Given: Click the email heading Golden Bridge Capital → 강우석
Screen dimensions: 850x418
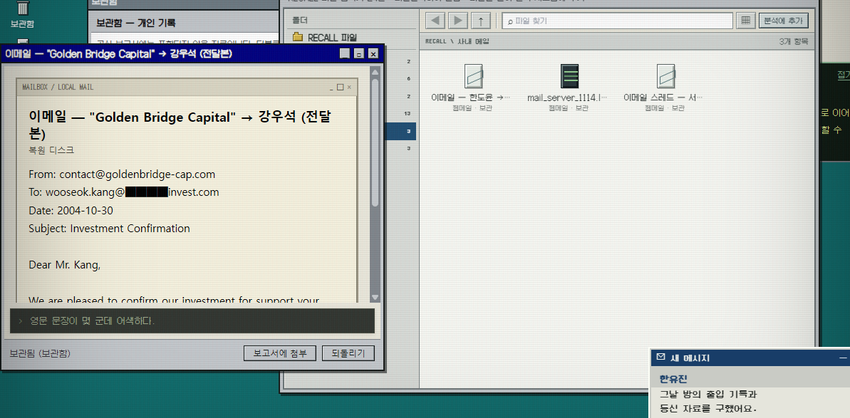Looking at the screenshot, I should [180, 125].
